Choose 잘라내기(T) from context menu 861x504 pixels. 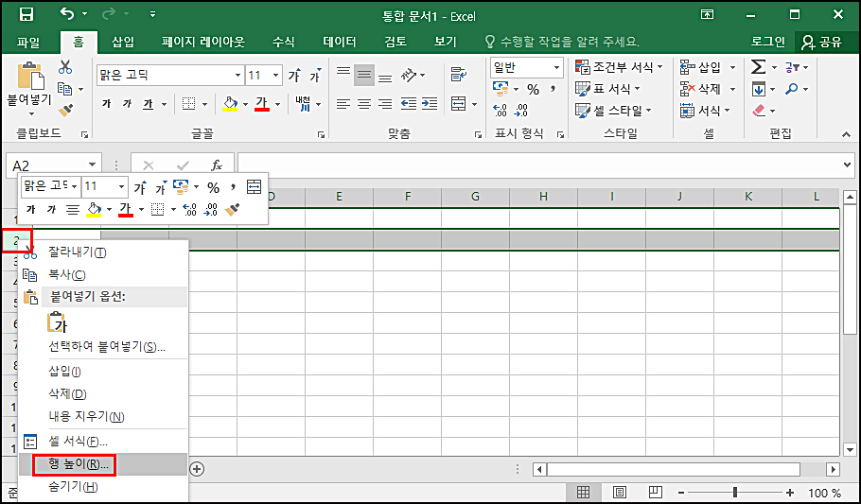click(x=103, y=252)
